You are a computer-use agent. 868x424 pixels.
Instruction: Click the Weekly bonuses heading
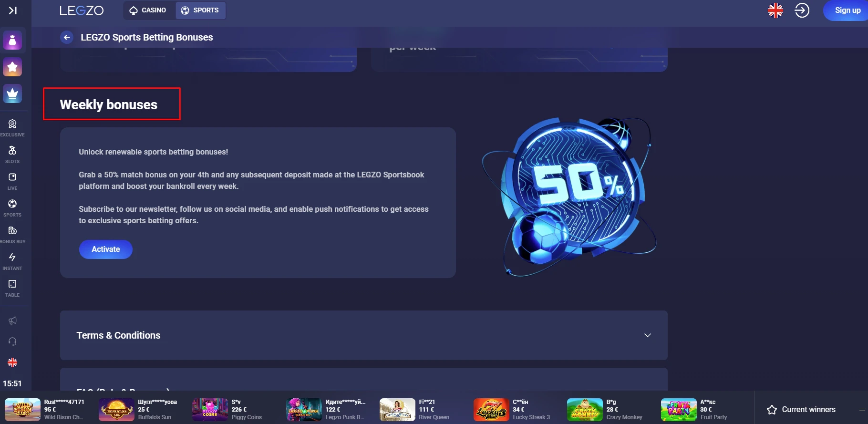click(109, 104)
